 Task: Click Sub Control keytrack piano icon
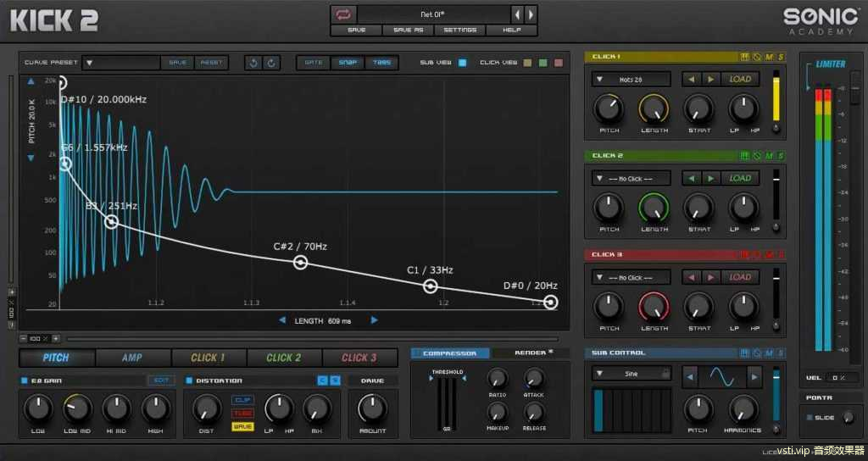(x=744, y=353)
